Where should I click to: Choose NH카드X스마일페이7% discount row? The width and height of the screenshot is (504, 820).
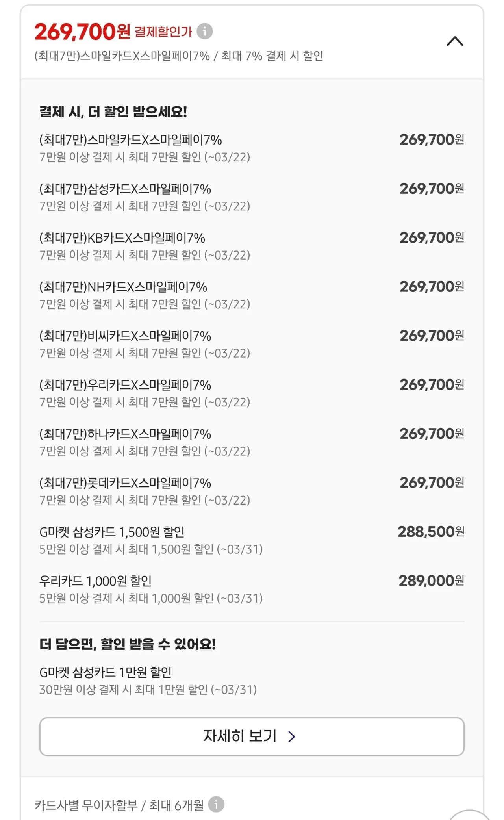click(123, 288)
